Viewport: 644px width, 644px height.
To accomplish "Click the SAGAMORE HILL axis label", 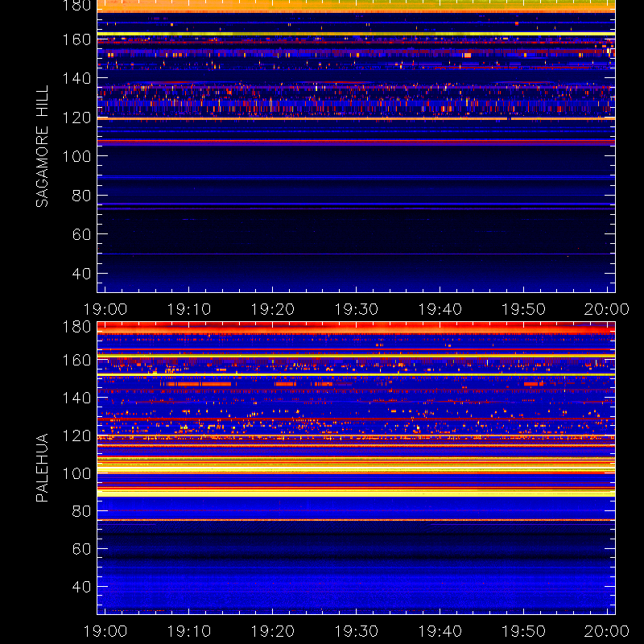I will click(x=42, y=147).
